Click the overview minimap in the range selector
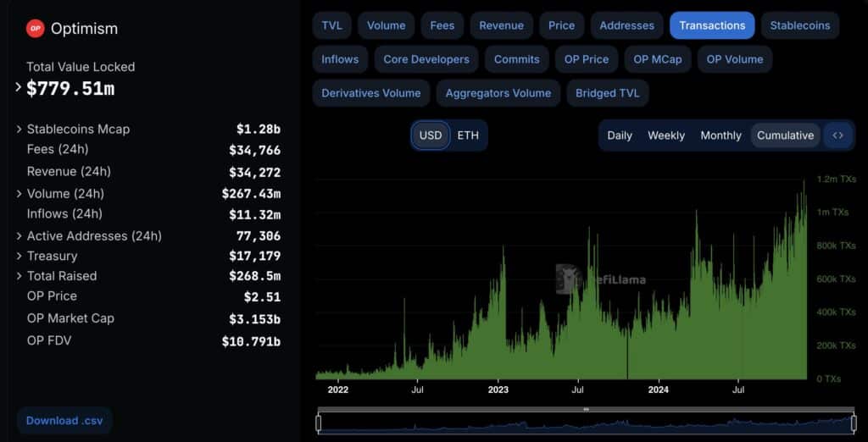The image size is (868, 442). point(586,423)
